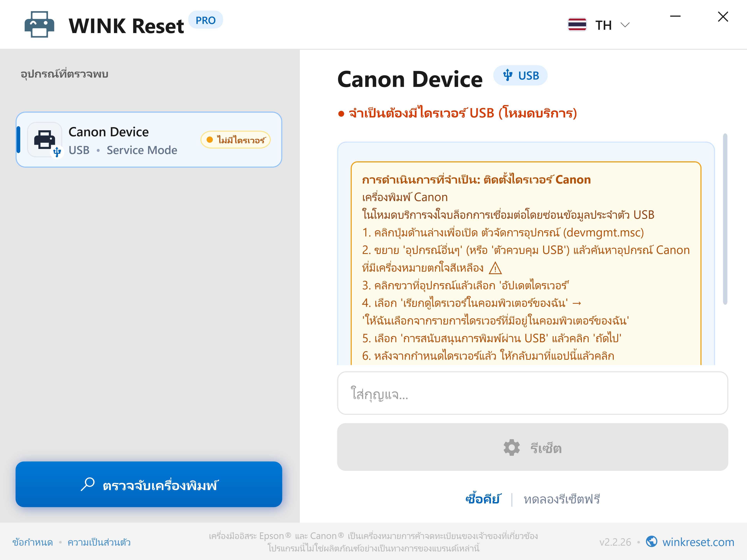Open the ความเป็นส่วนตัว privacy link

(x=99, y=542)
